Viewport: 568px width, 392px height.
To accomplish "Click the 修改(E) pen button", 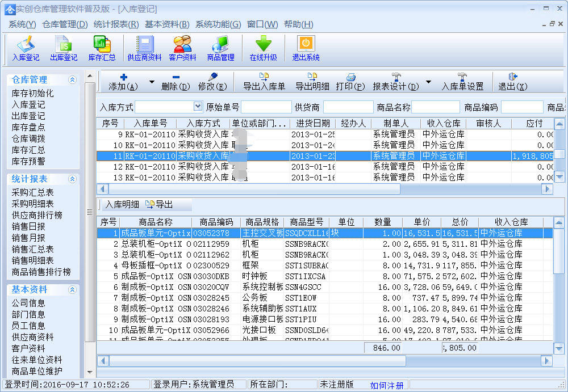I will [x=212, y=82].
